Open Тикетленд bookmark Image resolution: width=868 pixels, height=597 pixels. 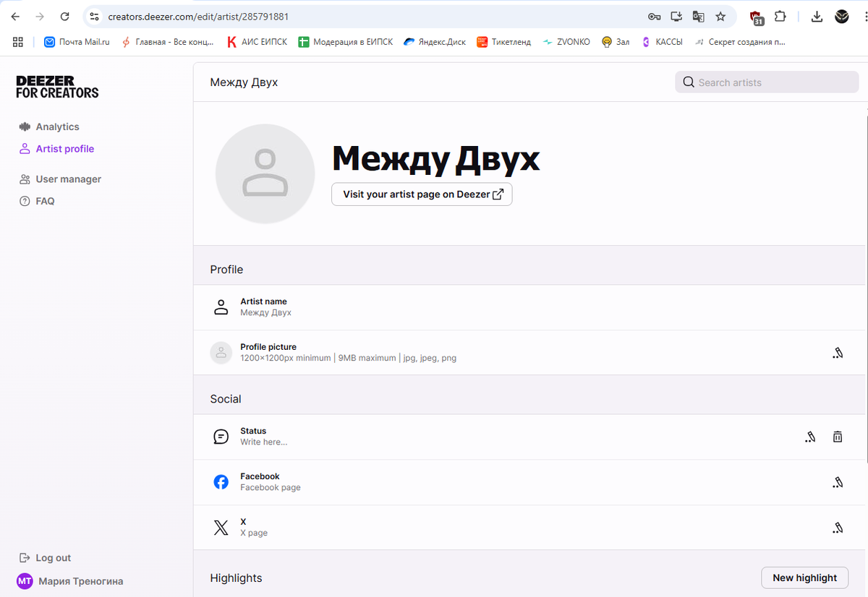pos(504,42)
